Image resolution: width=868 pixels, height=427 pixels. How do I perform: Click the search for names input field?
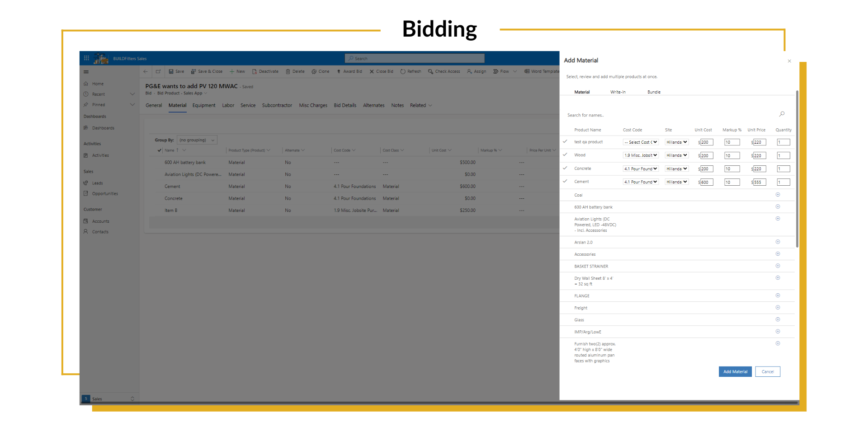pyautogui.click(x=633, y=115)
